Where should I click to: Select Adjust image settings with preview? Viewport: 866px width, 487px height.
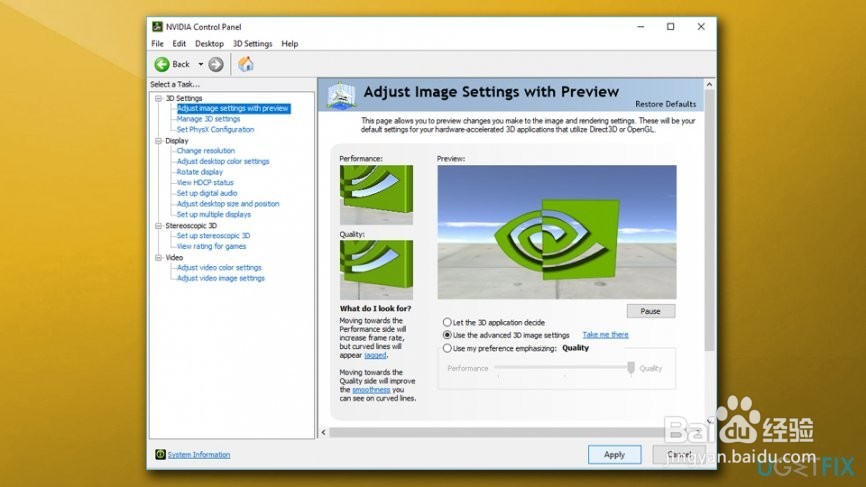(233, 108)
